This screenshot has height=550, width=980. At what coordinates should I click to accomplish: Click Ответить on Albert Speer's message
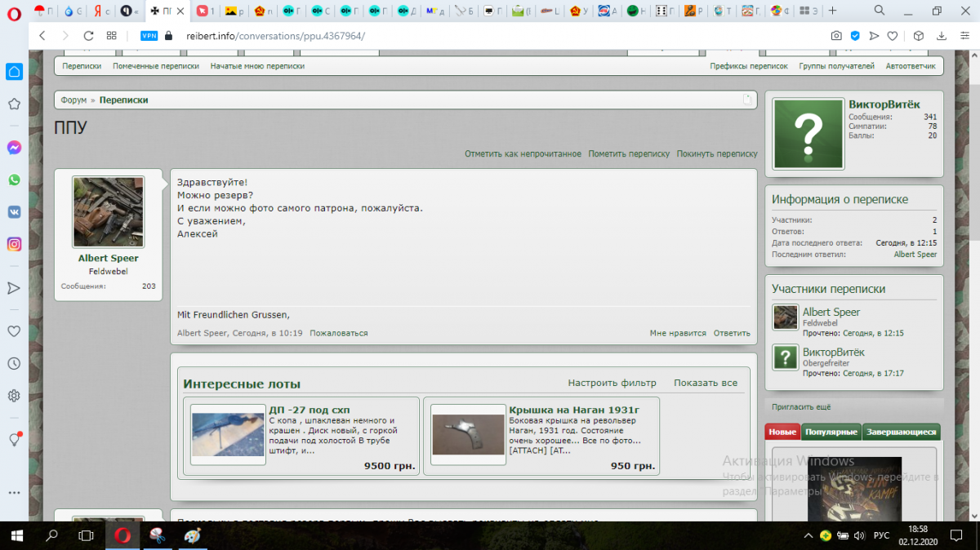731,333
